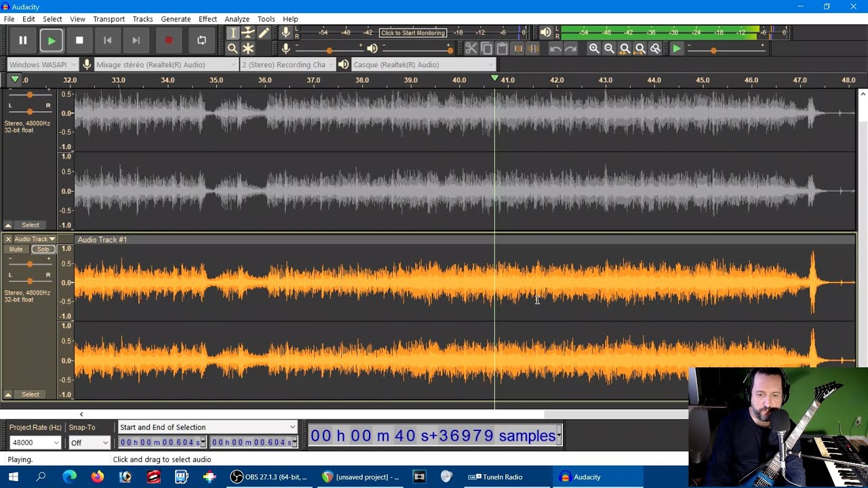Open the Tracks menu
Image resolution: width=868 pixels, height=488 pixels.
pos(142,19)
